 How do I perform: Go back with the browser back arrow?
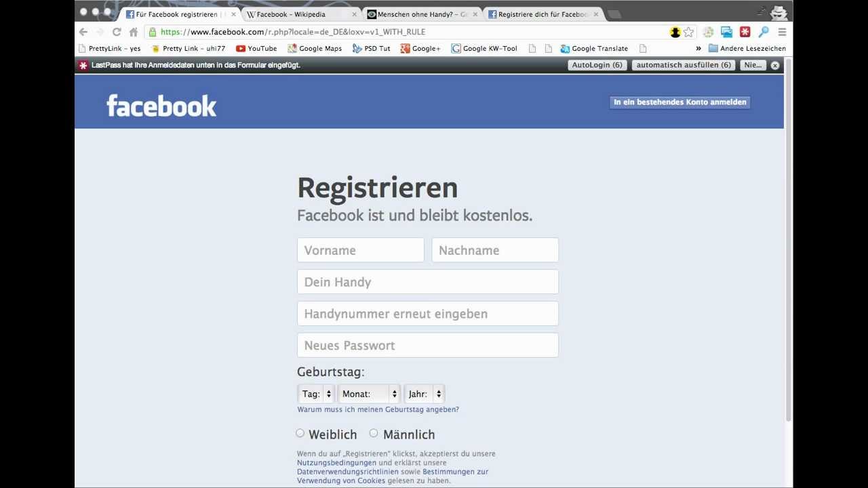coord(83,32)
